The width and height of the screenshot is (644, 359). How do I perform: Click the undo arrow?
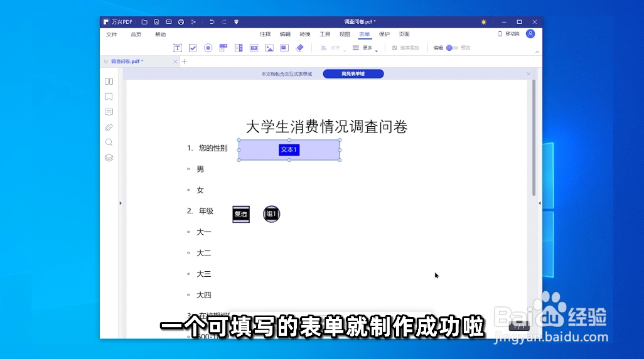(x=212, y=22)
